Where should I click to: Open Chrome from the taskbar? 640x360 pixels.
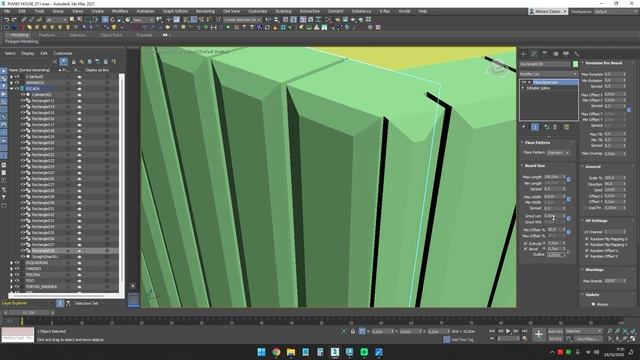pyautogui.click(x=276, y=352)
